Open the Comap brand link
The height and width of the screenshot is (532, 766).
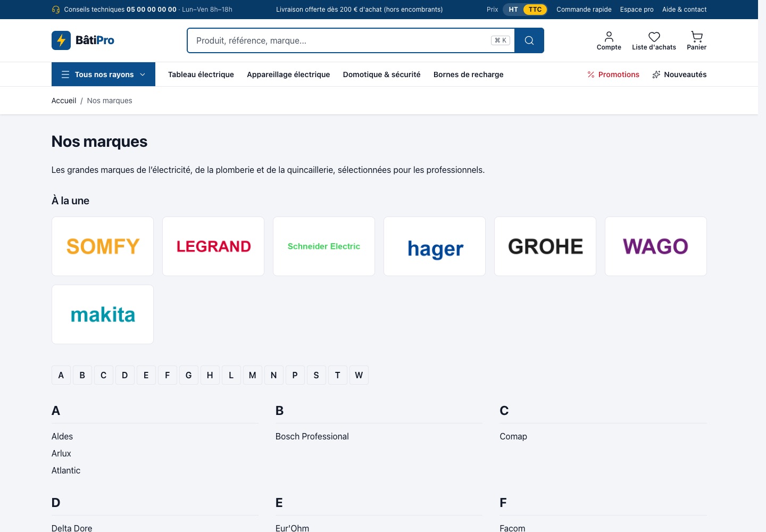(x=513, y=436)
